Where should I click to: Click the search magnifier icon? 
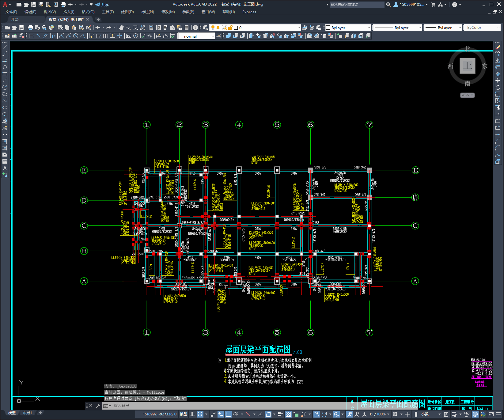click(388, 5)
